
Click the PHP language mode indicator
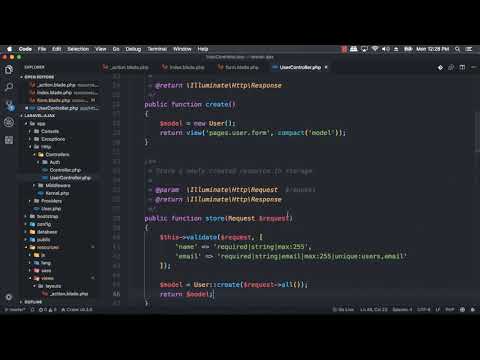point(450,310)
